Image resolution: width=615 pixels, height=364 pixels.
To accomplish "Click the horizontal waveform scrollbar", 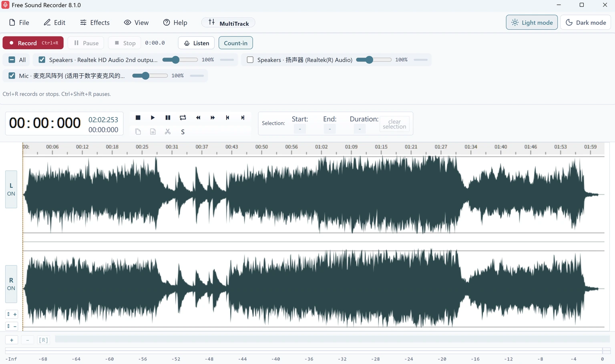I will point(332,339).
